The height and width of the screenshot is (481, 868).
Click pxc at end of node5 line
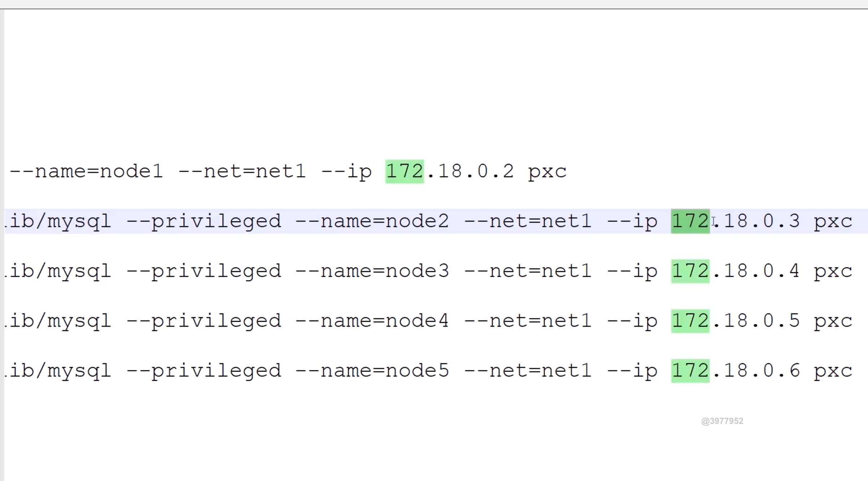(x=833, y=371)
